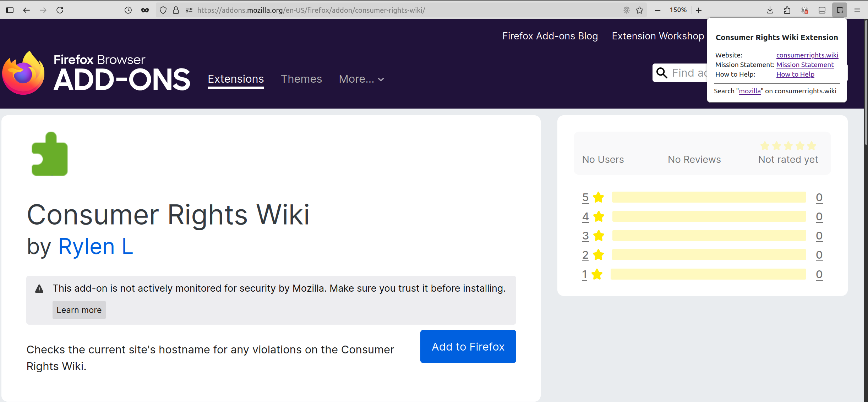Zoom in with the plus button
868x402 pixels.
point(699,10)
